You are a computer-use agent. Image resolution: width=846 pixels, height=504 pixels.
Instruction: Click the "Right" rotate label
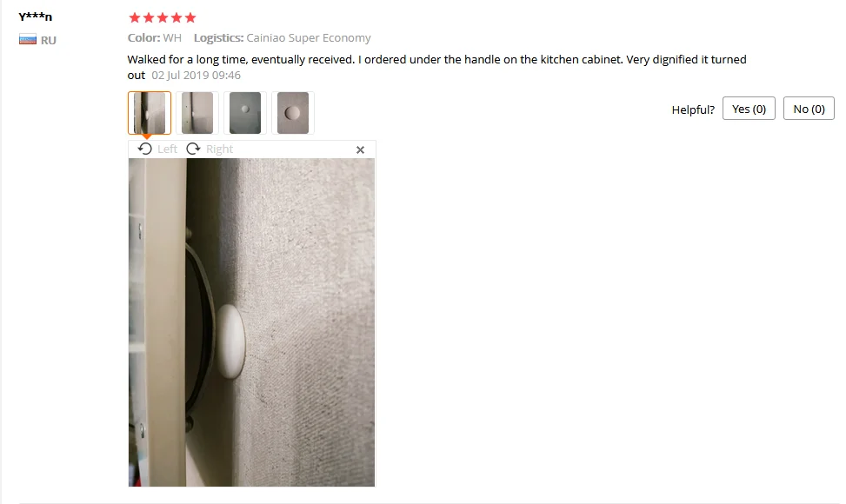click(220, 149)
